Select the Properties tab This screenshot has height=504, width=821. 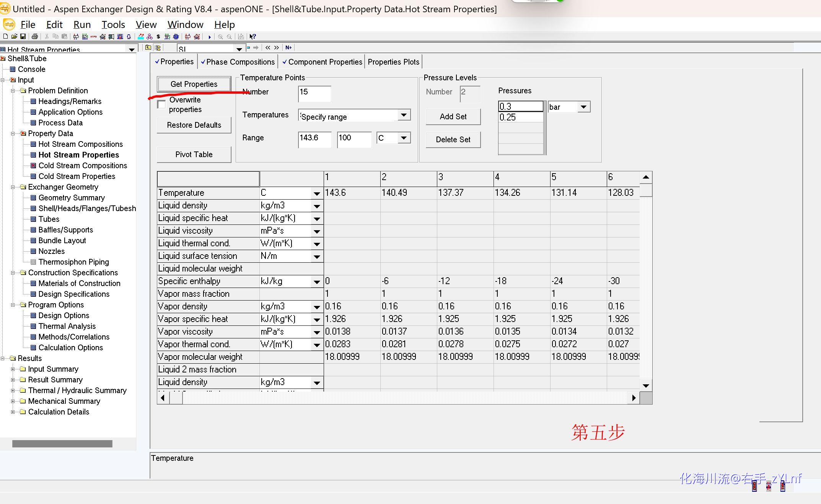(x=173, y=62)
